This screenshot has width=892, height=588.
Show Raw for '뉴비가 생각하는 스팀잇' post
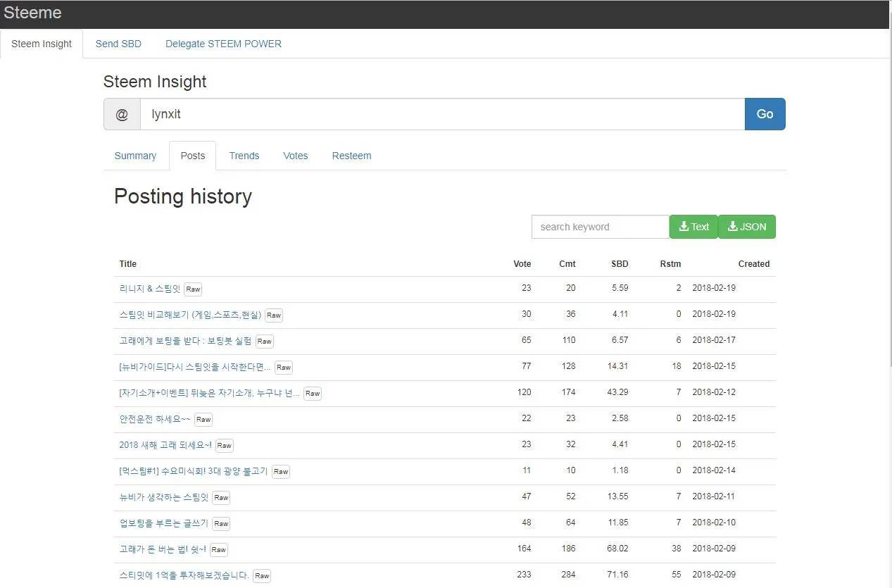point(221,498)
